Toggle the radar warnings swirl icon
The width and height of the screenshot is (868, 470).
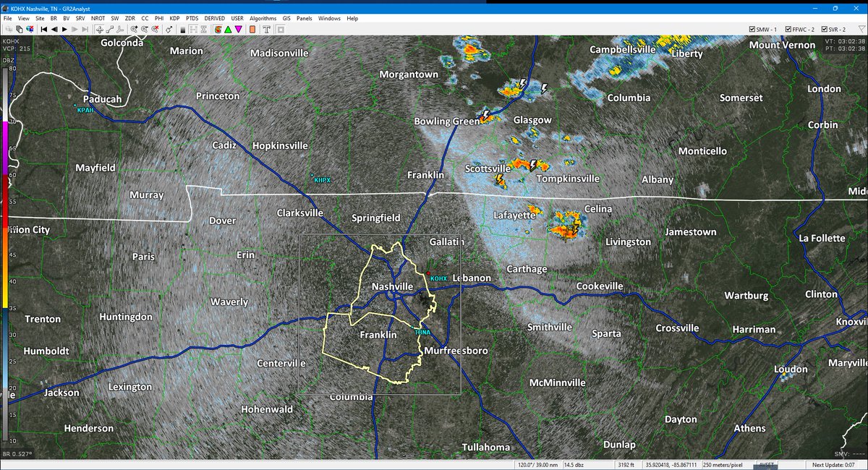tap(217, 29)
